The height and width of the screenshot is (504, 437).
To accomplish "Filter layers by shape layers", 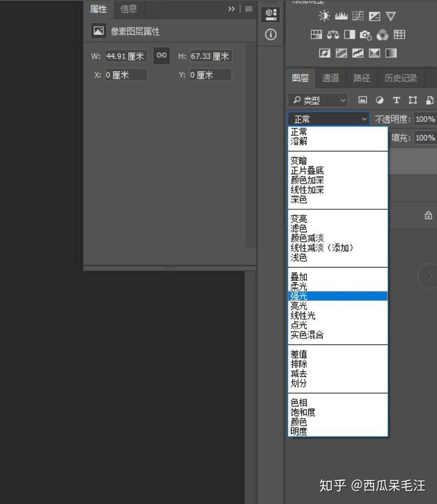I will coord(413,101).
